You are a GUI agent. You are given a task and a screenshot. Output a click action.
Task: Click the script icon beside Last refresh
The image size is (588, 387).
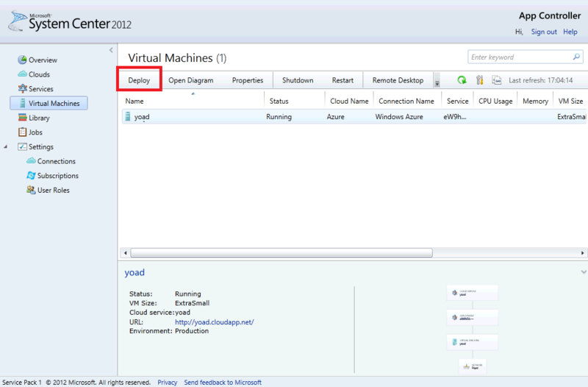[497, 80]
